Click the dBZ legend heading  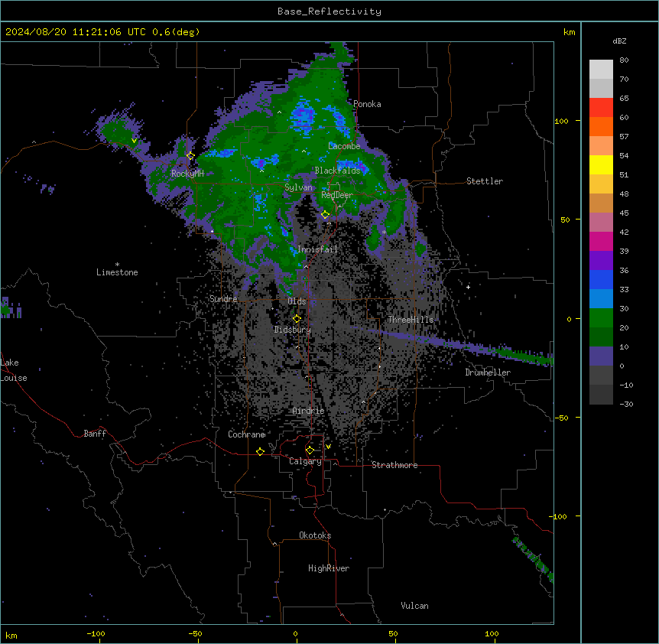point(619,41)
